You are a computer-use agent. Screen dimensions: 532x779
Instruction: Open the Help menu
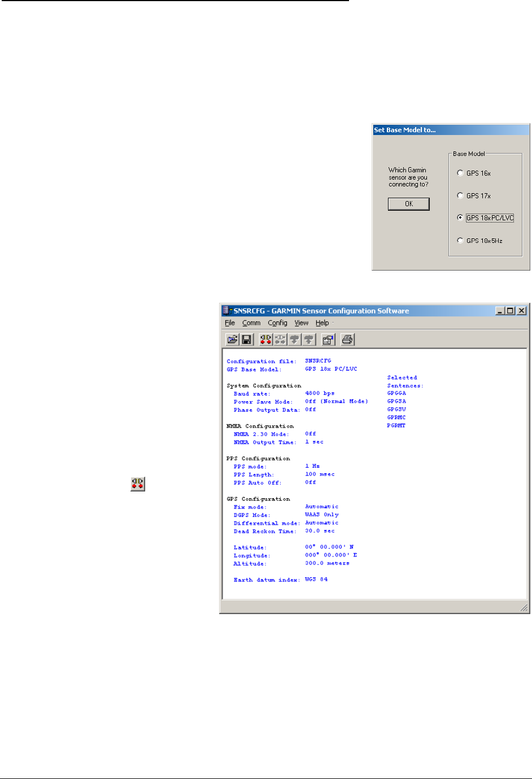click(x=322, y=323)
